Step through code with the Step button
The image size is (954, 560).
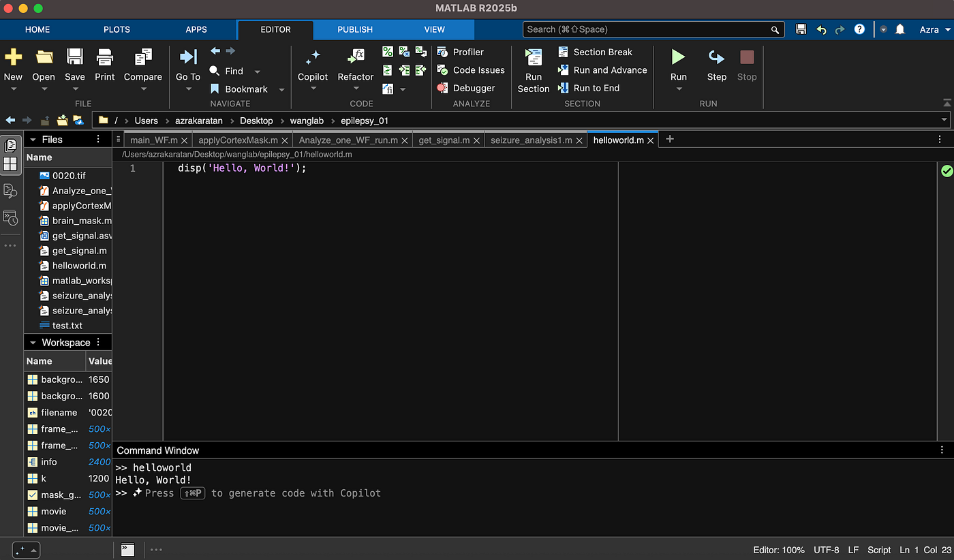pyautogui.click(x=716, y=64)
